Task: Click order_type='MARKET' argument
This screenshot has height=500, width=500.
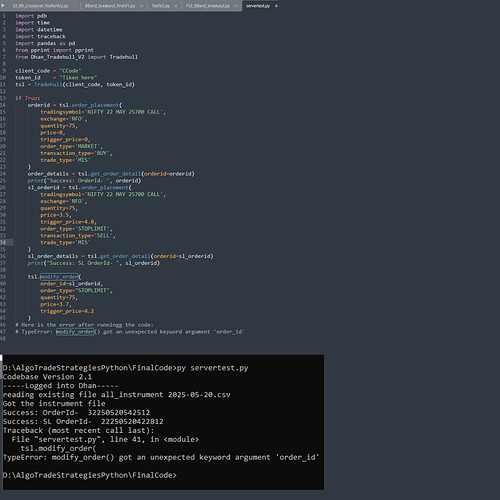Action: point(72,146)
